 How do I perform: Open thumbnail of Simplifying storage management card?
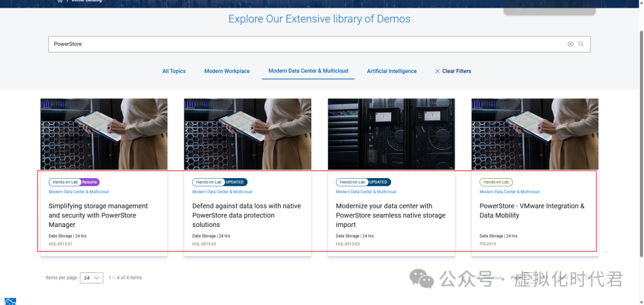(104, 134)
